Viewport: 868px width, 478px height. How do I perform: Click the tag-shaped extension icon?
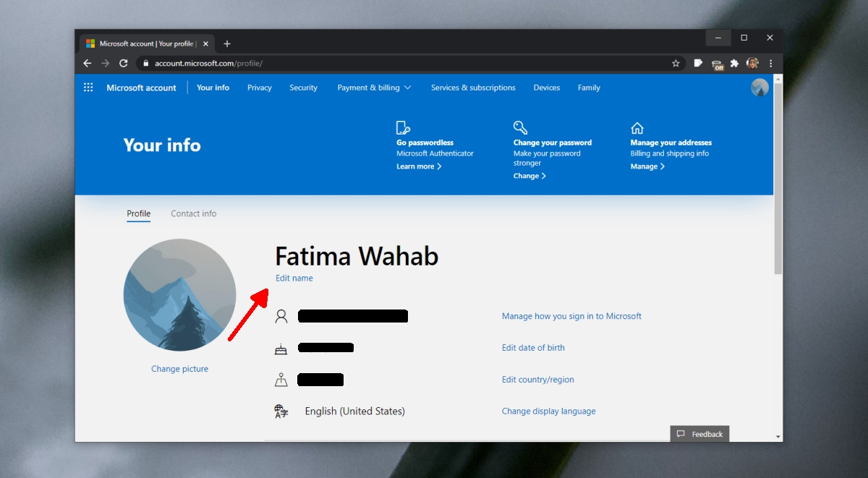click(x=698, y=64)
